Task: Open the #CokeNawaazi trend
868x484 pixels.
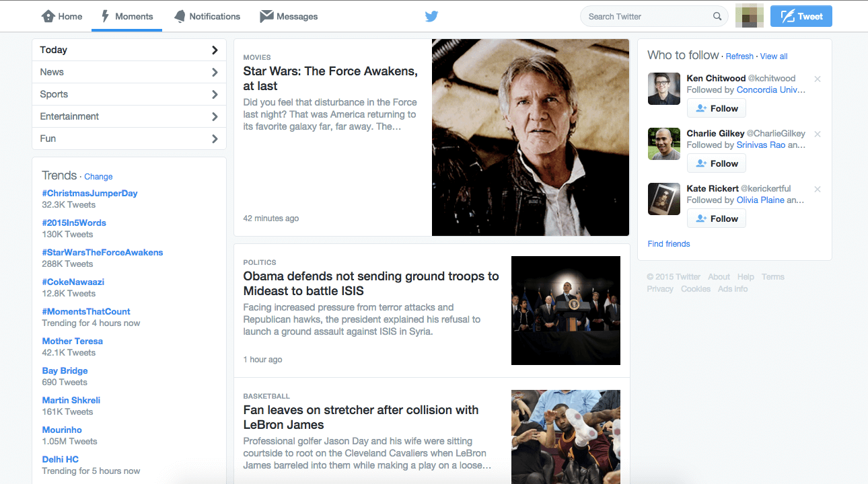Action: (x=73, y=282)
